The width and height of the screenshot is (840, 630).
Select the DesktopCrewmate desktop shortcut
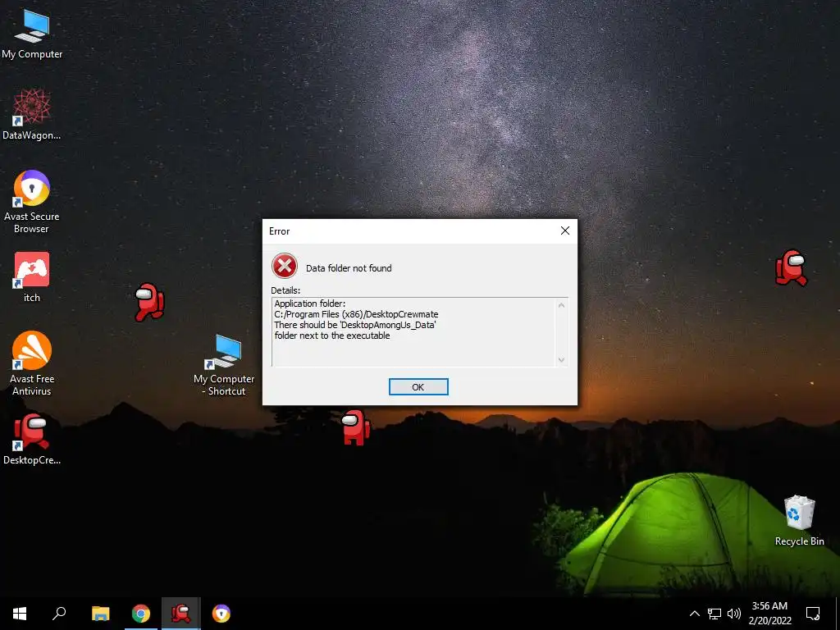[x=32, y=439]
